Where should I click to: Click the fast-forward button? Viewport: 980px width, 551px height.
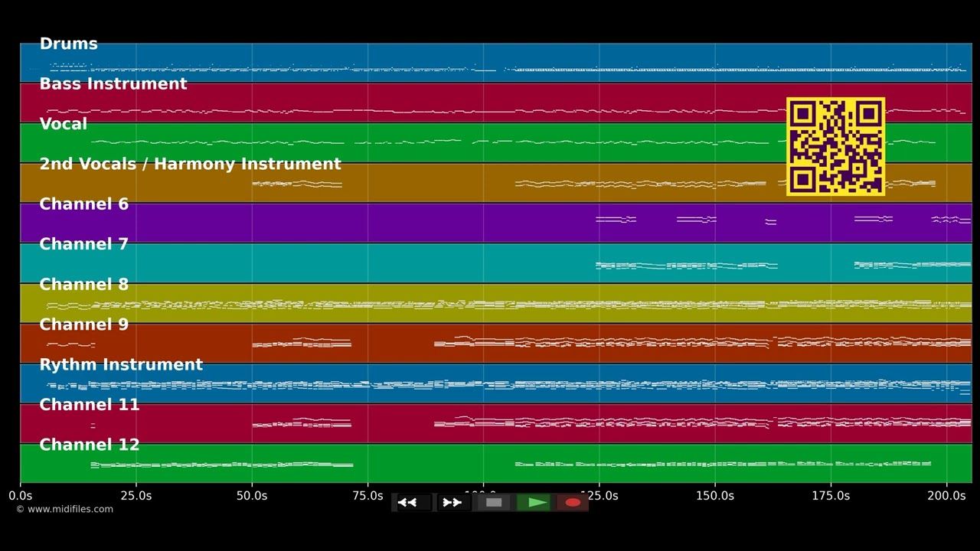(x=452, y=503)
